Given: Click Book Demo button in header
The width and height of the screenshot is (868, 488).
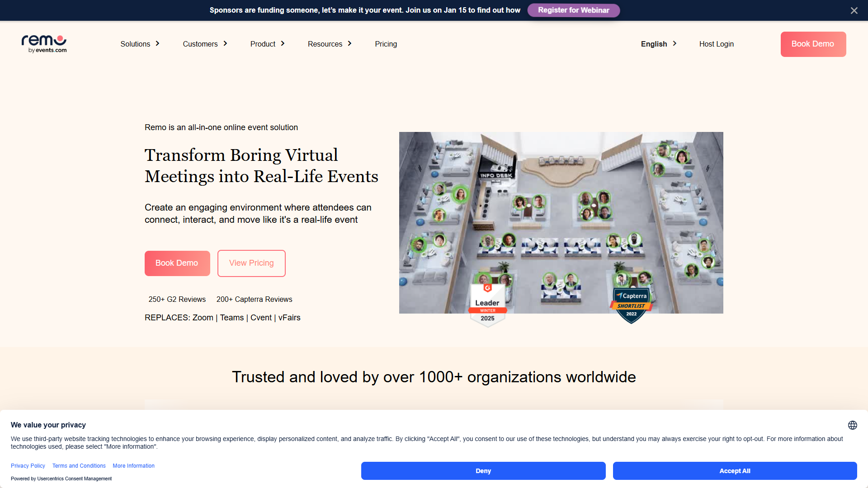Looking at the screenshot, I should pos(813,44).
